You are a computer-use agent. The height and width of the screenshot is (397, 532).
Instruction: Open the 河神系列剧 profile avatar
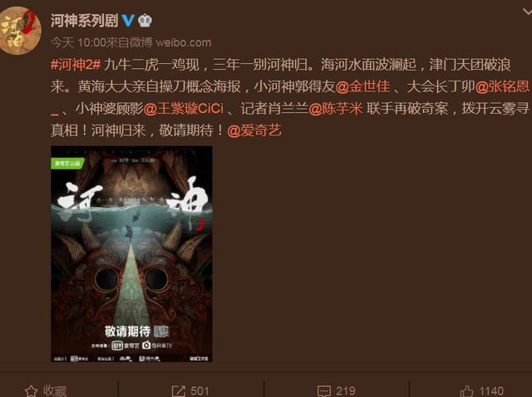[x=20, y=31]
